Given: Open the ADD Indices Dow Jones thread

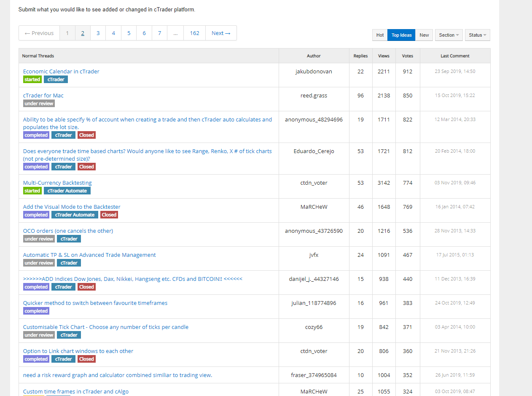Looking at the screenshot, I should point(133,279).
